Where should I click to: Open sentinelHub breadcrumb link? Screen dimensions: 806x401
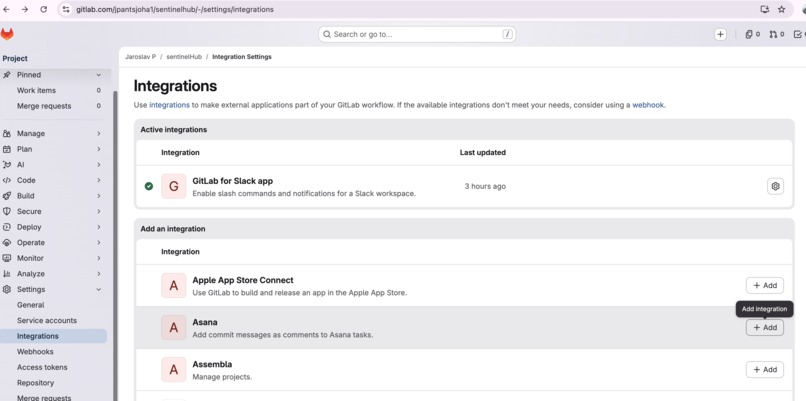[x=184, y=57]
